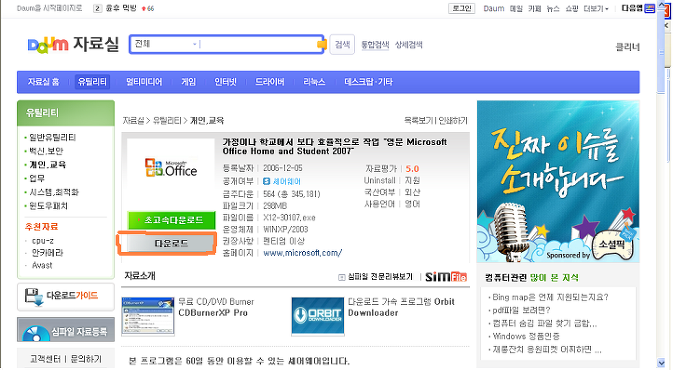Open 목록보기 list view link
Screen dimensions: 673x370
(x=418, y=121)
